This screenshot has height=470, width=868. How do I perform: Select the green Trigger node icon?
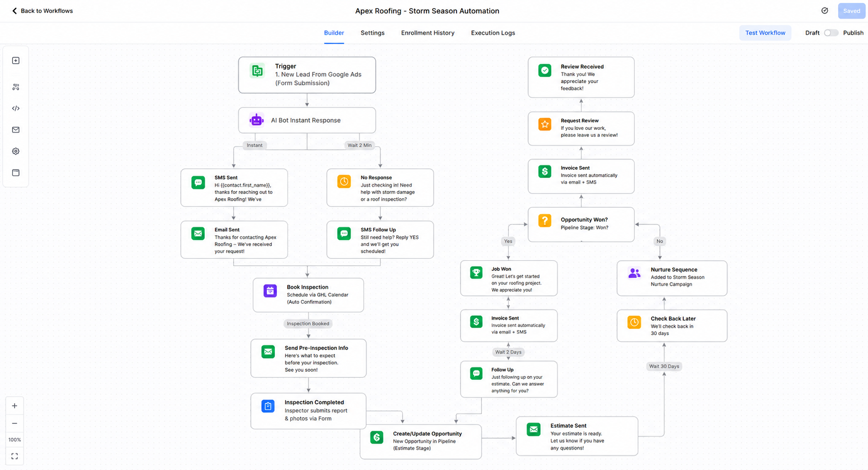click(257, 71)
